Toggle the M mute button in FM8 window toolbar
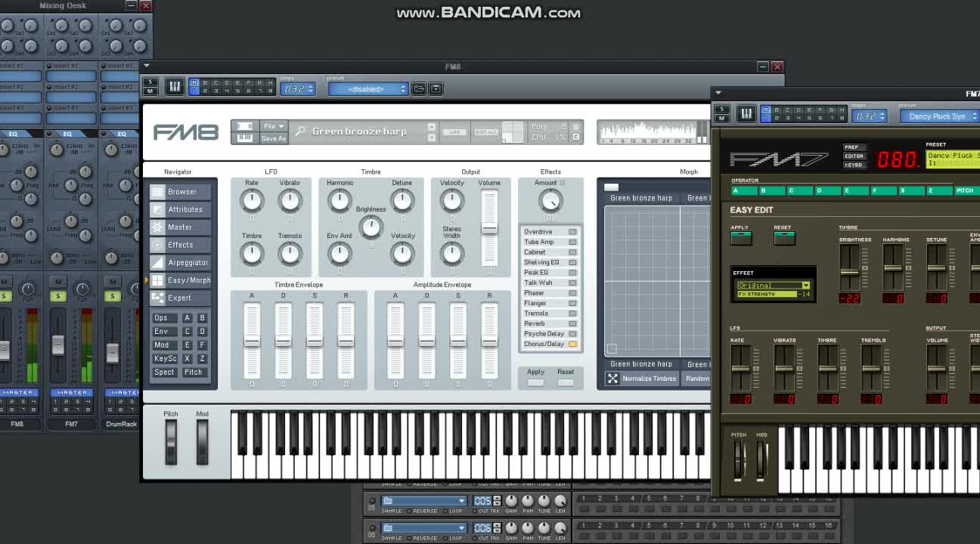Screen dimensions: 980x544 [150, 91]
